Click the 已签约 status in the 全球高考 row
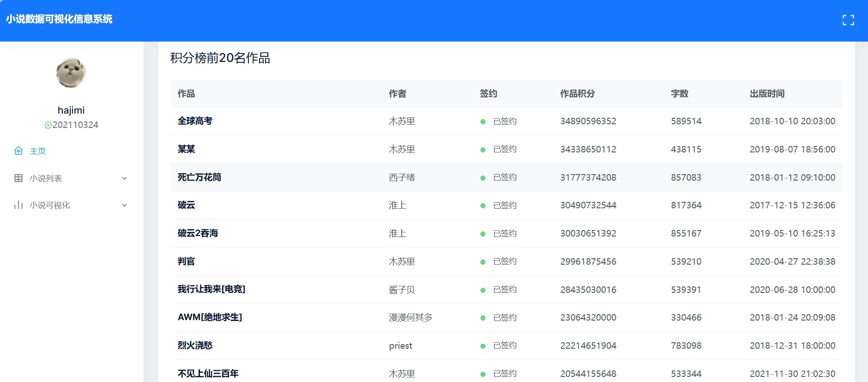The height and width of the screenshot is (382, 868). pyautogui.click(x=505, y=121)
